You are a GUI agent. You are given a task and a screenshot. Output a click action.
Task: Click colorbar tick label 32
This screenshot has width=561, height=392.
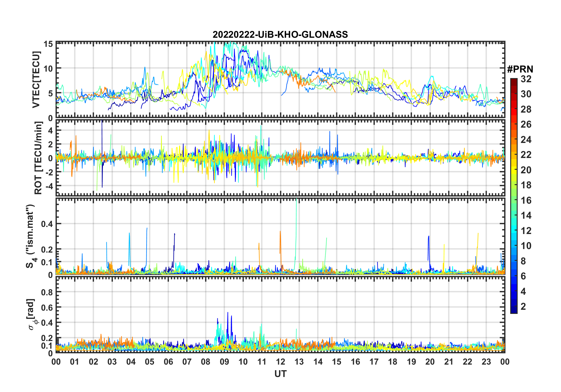click(526, 79)
